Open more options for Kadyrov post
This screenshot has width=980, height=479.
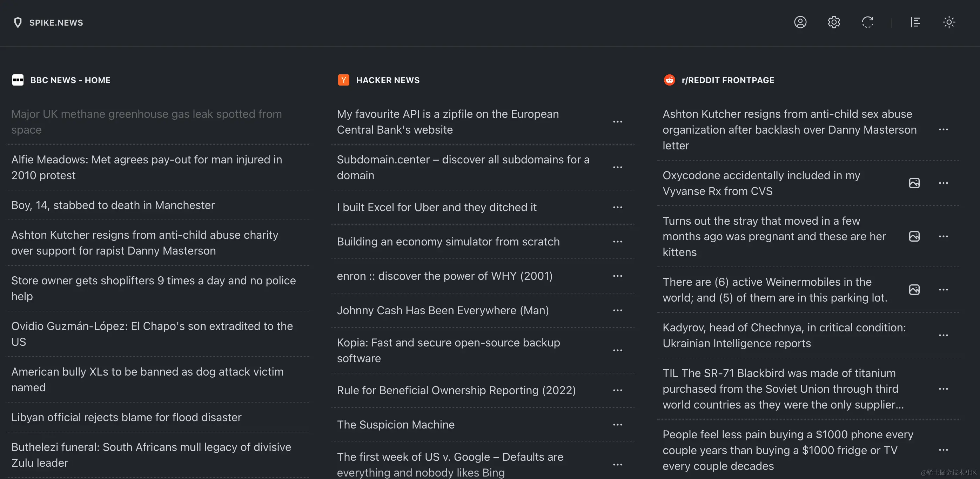pos(943,335)
